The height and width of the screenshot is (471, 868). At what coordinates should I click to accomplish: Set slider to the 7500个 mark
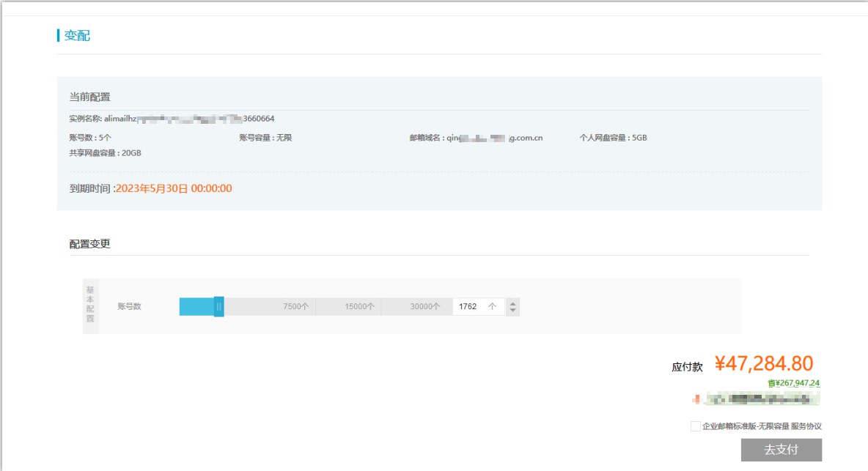click(x=295, y=307)
